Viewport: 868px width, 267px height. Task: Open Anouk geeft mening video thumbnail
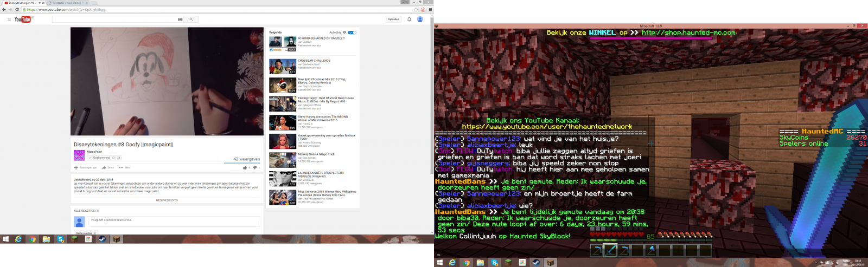[x=283, y=141]
